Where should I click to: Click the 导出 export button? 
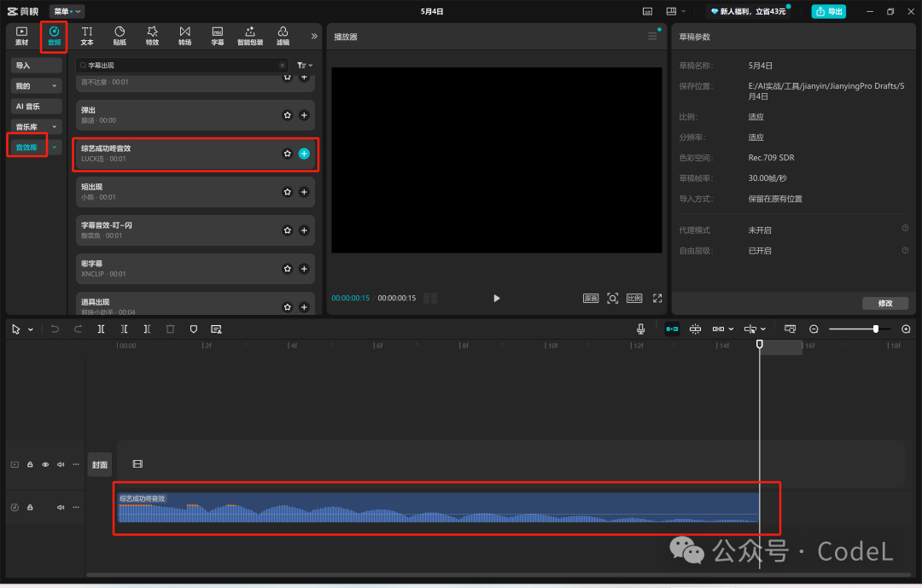pyautogui.click(x=828, y=11)
